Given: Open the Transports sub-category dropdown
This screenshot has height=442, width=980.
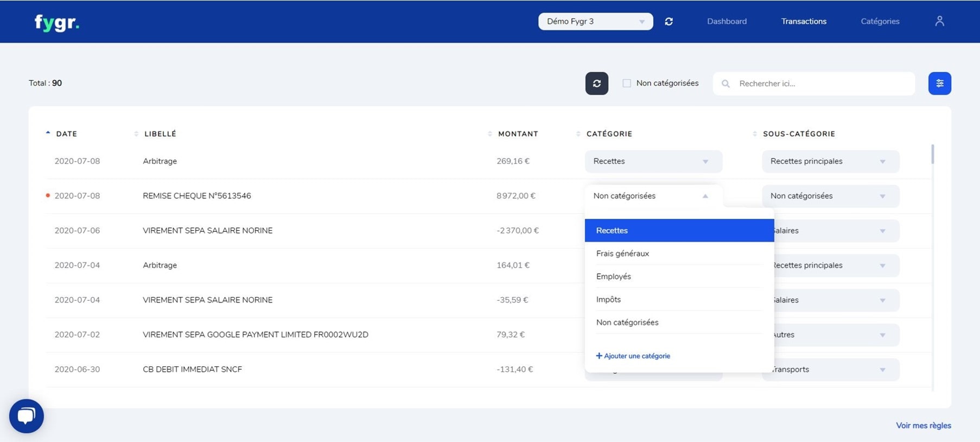Looking at the screenshot, I should pyautogui.click(x=837, y=370).
